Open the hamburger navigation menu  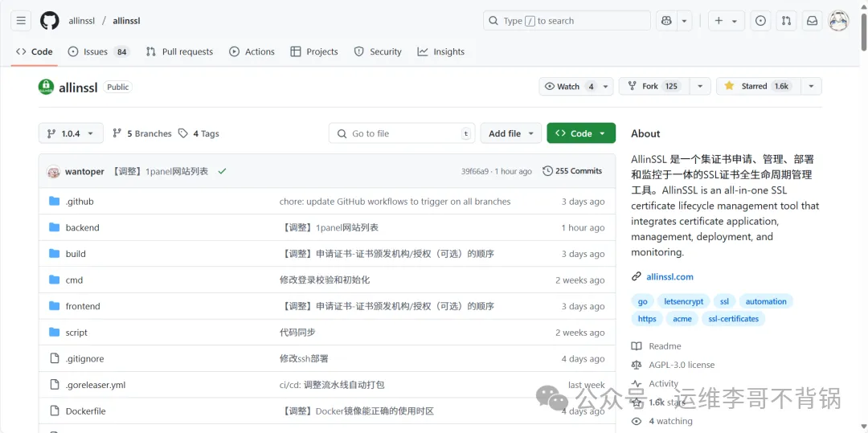point(21,21)
